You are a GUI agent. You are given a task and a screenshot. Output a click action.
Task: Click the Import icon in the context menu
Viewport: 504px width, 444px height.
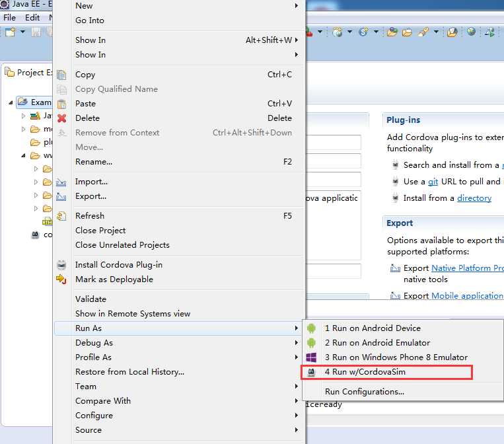click(x=61, y=182)
